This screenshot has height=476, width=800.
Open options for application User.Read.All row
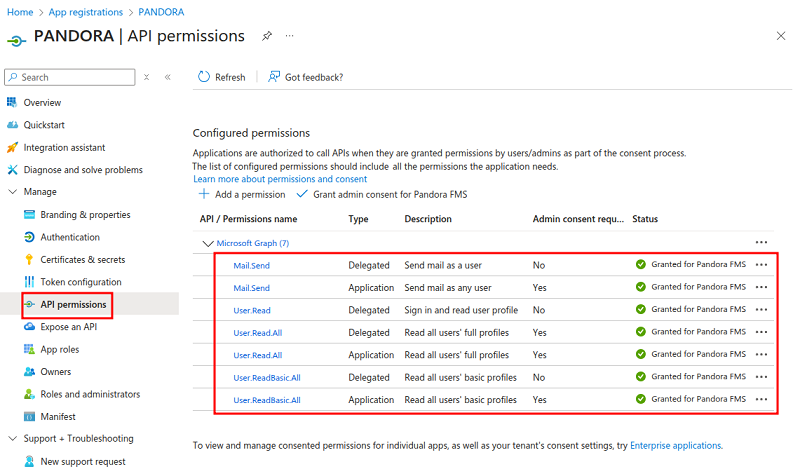(761, 354)
